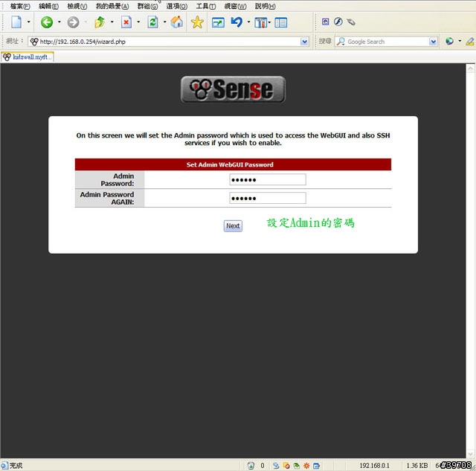The height and width of the screenshot is (471, 476).
Task: Open the 說明(H) menu
Action: (265, 6)
